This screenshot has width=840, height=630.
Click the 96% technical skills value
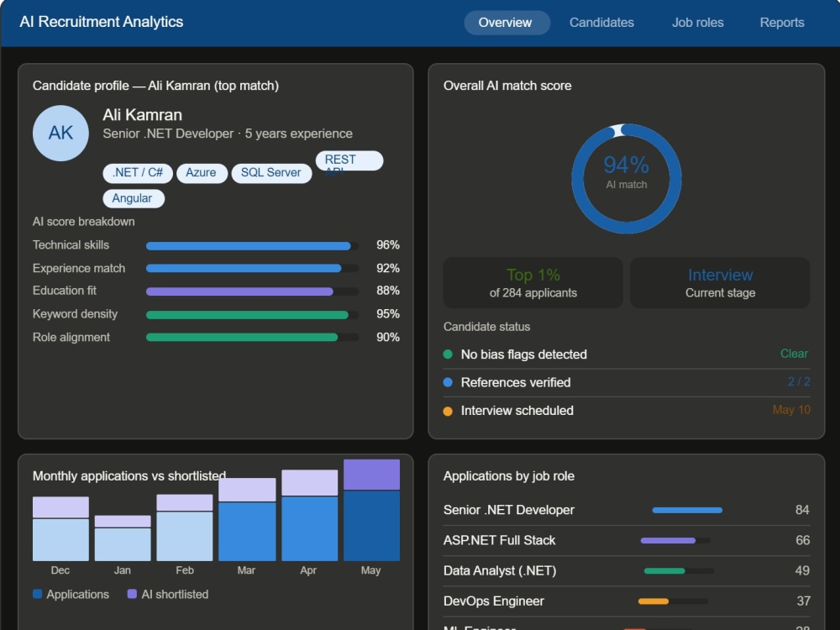pos(388,244)
